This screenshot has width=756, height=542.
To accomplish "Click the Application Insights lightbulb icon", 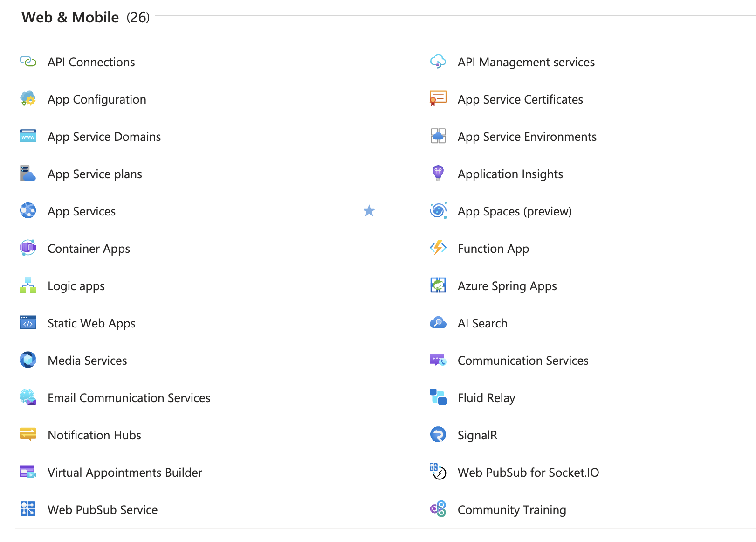I will click(x=438, y=174).
